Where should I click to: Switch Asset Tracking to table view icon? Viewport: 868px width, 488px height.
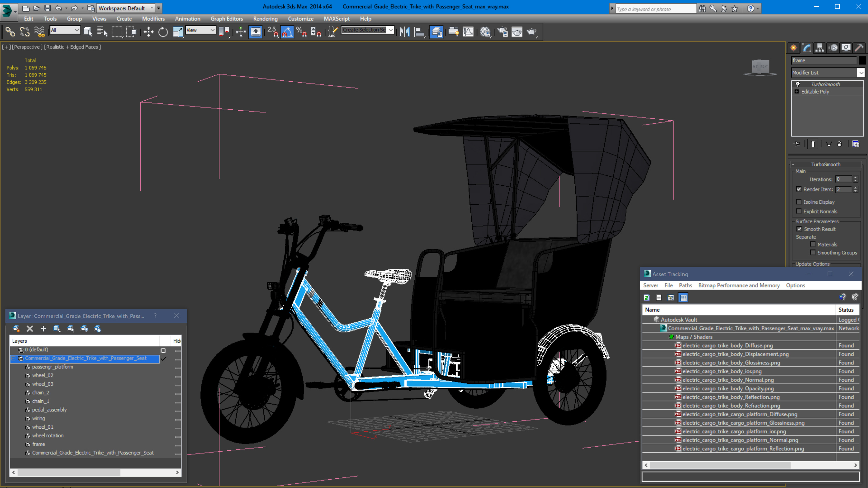pos(683,298)
